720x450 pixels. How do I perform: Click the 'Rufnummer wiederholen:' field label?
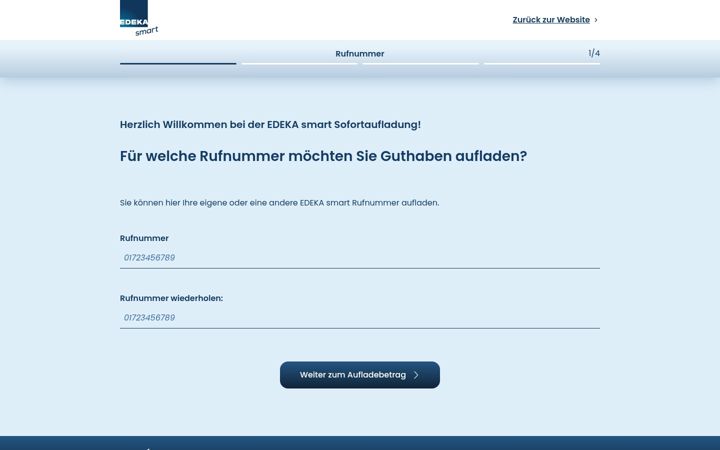coord(171,298)
